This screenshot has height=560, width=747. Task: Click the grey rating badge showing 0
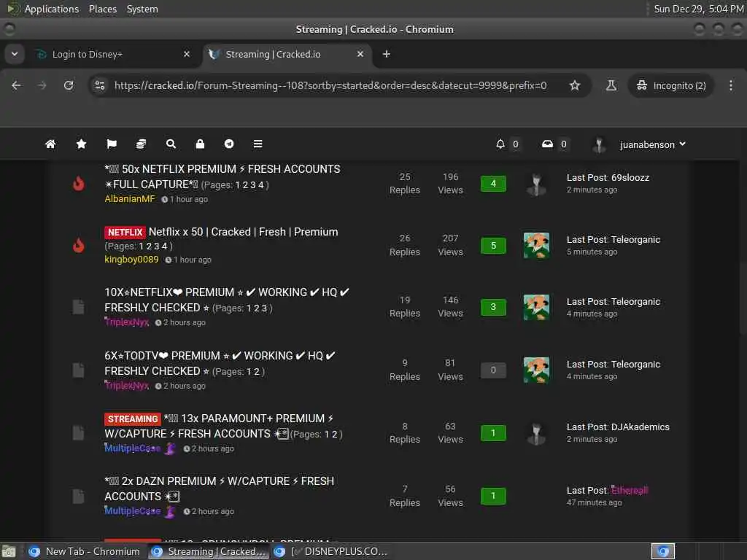pos(493,370)
